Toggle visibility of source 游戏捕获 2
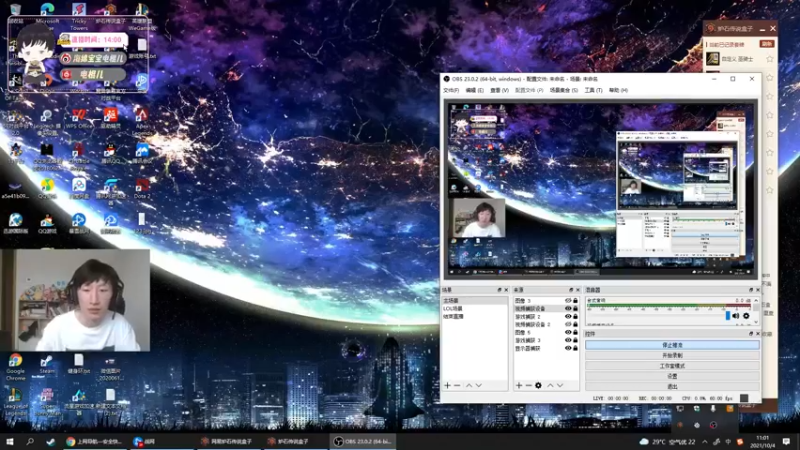Viewport: 800px width, 450px height. tap(568, 316)
